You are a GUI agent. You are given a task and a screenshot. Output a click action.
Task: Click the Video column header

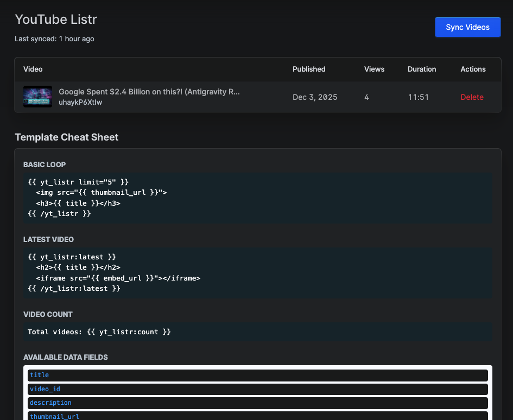[33, 69]
